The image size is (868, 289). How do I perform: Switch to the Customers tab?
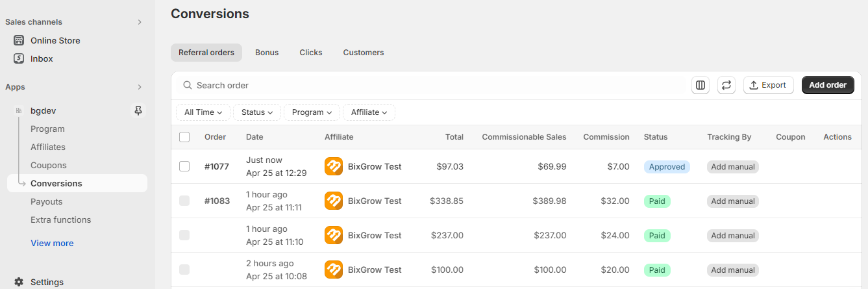[364, 53]
